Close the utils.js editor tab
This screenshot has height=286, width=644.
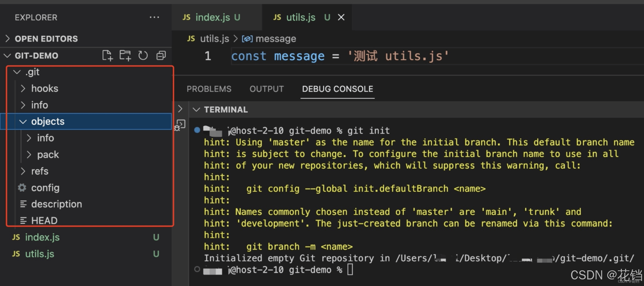coord(341,17)
